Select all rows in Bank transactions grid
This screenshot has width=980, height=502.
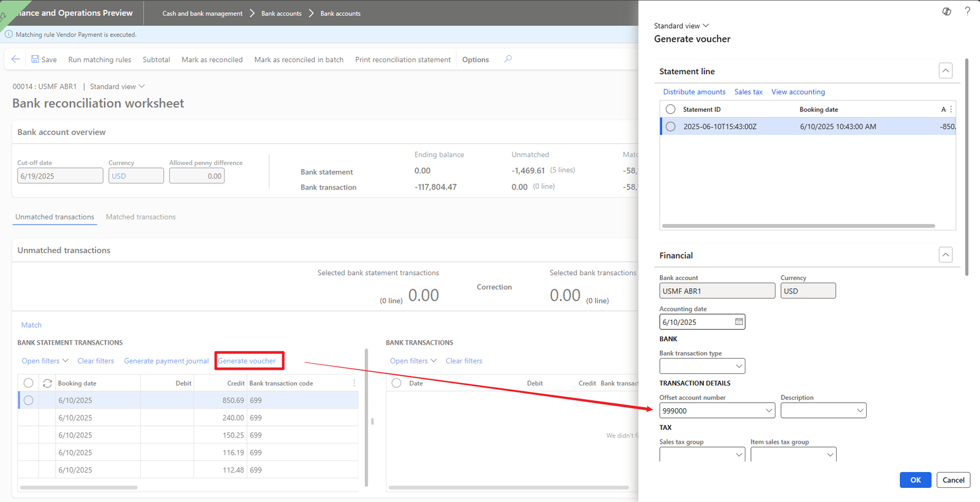point(396,383)
